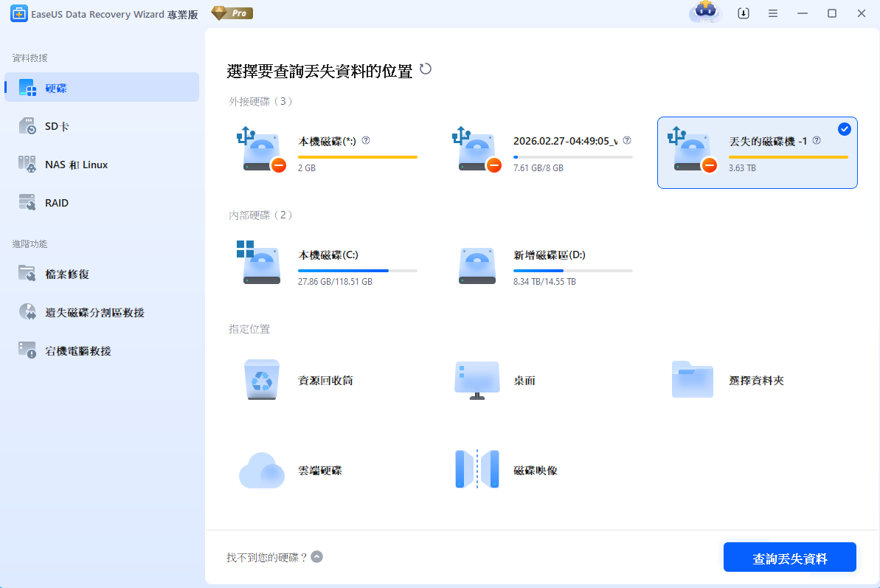This screenshot has width=880, height=588.
Task: Select the SD卡 recovery mode in sidebar
Action: coord(56,125)
